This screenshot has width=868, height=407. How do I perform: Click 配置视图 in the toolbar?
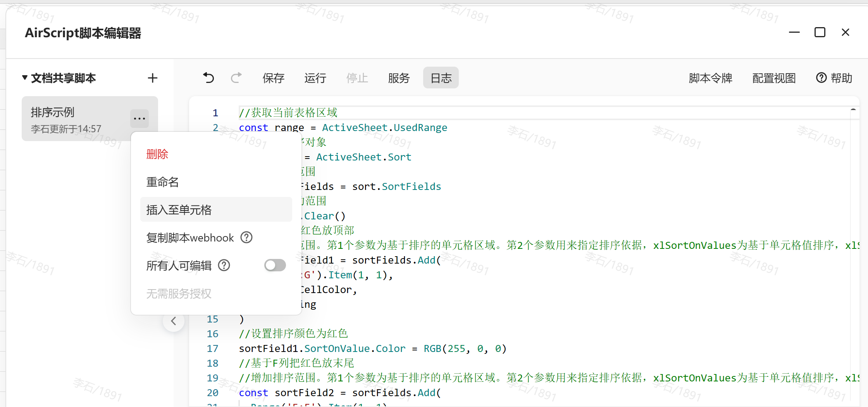click(x=774, y=78)
